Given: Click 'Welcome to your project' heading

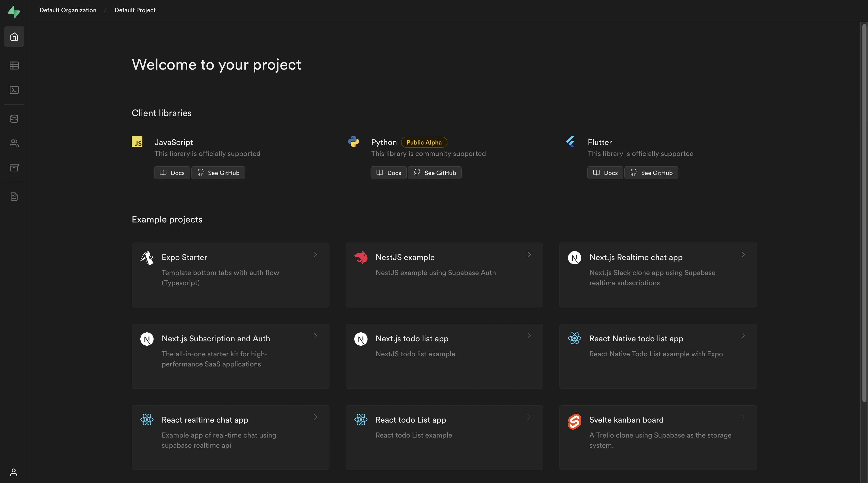Looking at the screenshot, I should (216, 65).
